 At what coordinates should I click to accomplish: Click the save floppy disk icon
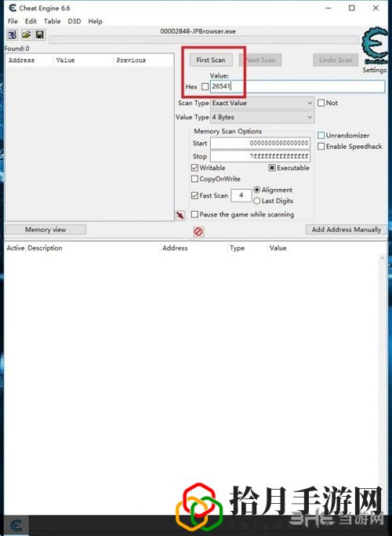40,35
